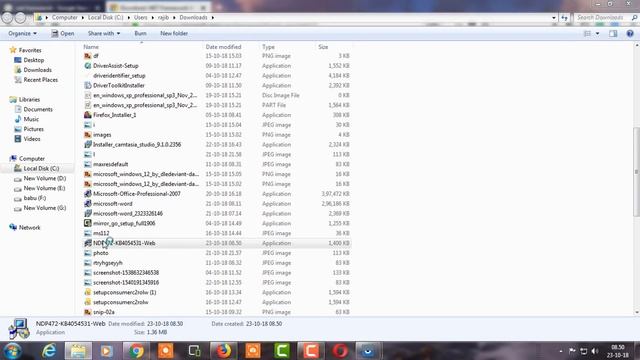Select the driveridentifier_setup file name
The image size is (640, 360).
(x=119, y=76)
